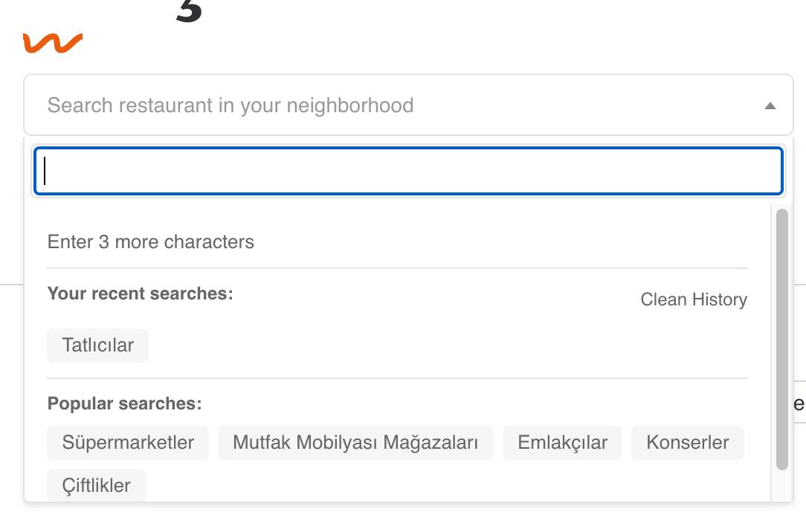Collapse the dropdown using the caret arrow
The width and height of the screenshot is (806, 532).
(770, 106)
